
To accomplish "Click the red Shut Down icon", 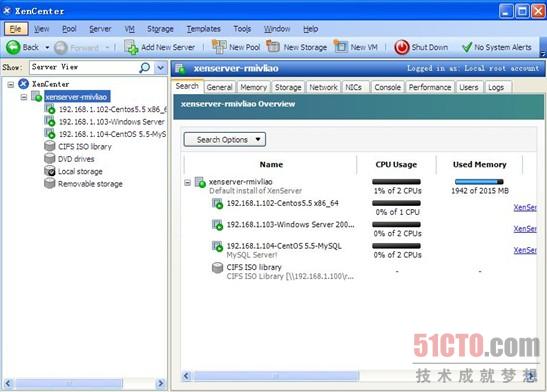I will coord(402,47).
